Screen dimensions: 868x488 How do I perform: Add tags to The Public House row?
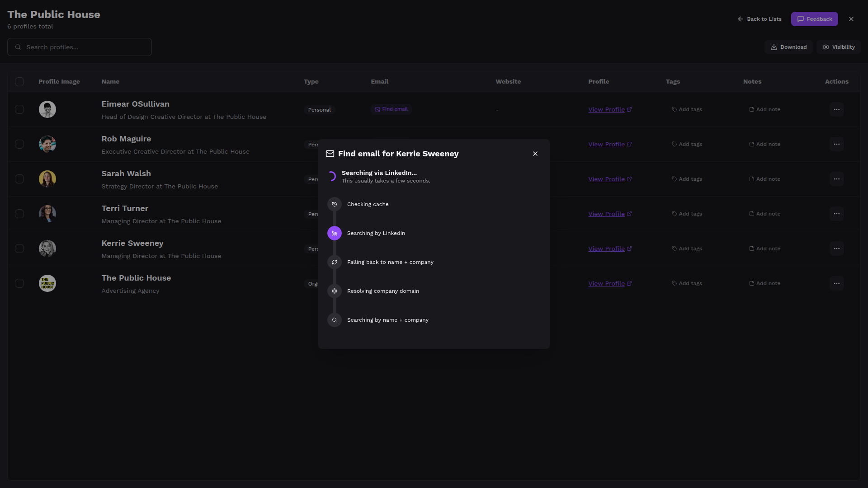tap(687, 283)
